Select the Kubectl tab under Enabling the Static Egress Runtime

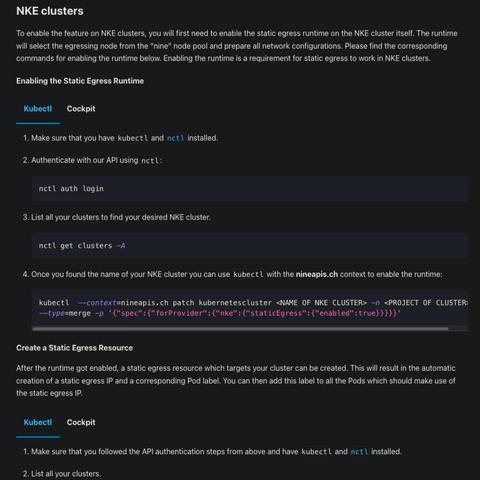[38, 109]
